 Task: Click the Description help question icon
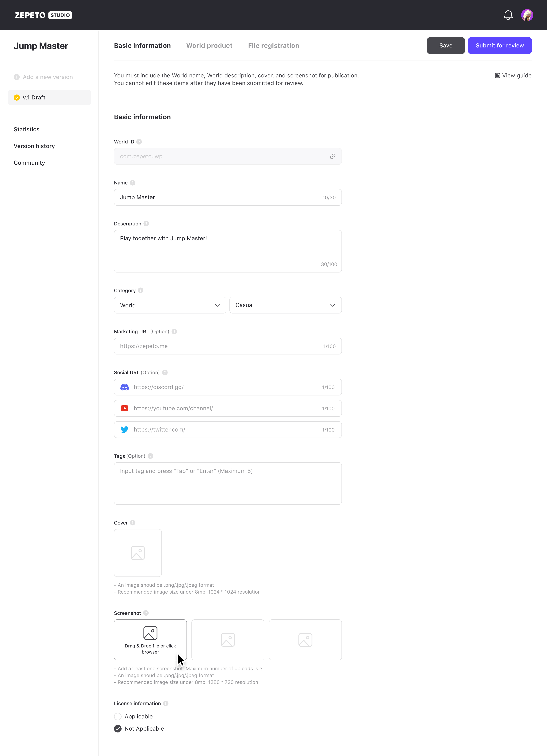pos(146,224)
